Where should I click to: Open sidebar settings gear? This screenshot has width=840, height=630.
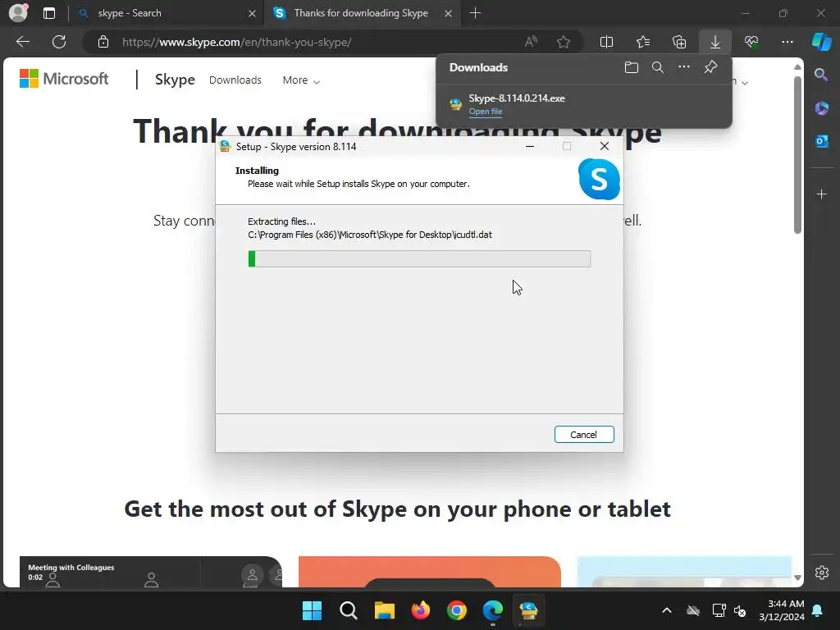[822, 572]
